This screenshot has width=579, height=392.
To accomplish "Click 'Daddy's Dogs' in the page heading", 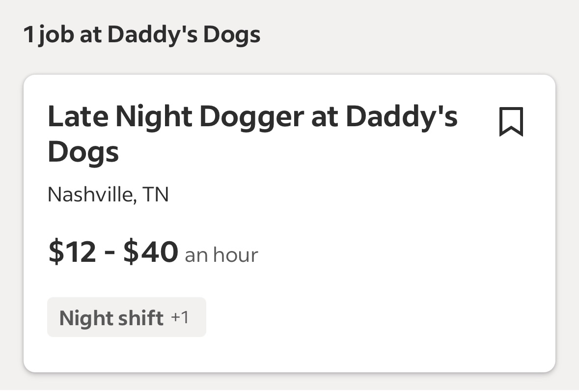I will (184, 35).
